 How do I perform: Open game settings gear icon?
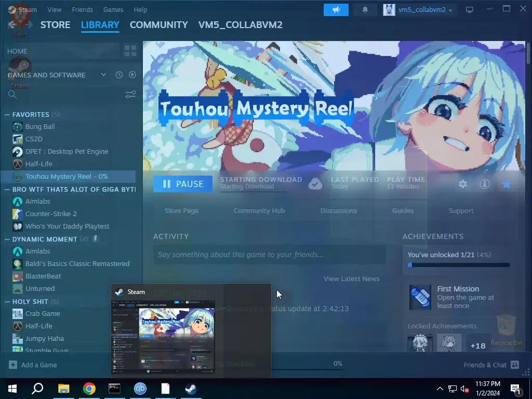click(x=463, y=184)
